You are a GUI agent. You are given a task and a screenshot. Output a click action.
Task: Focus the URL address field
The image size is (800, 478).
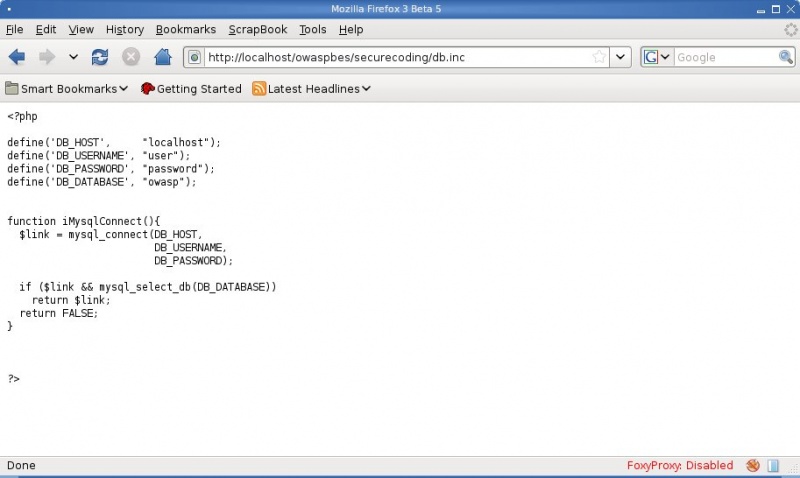pyautogui.click(x=398, y=57)
